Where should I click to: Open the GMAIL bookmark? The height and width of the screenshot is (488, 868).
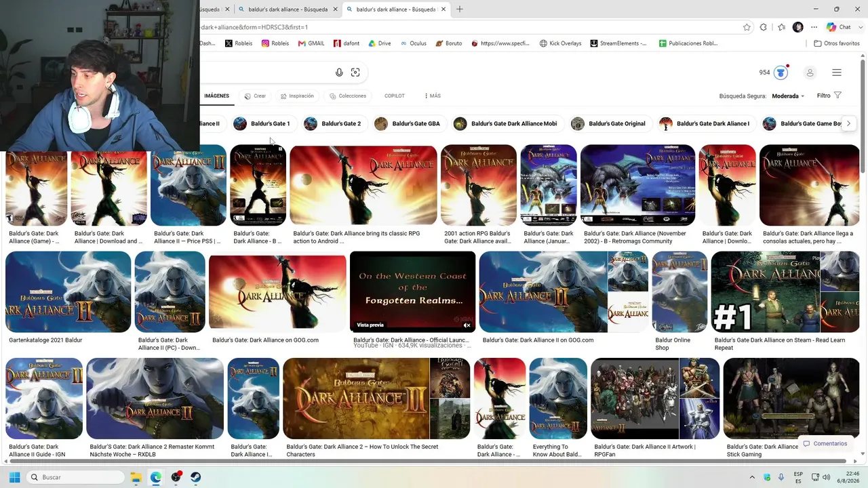311,43
